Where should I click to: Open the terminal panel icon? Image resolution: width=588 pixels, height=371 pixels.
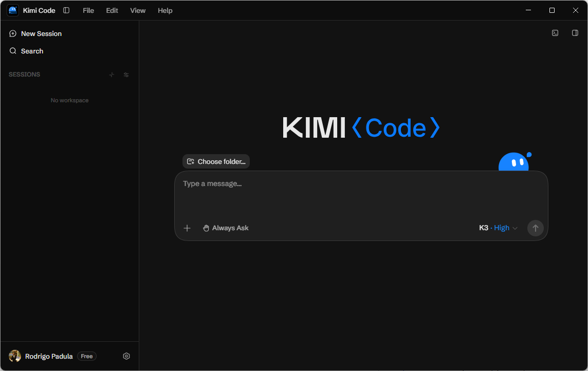coord(555,33)
